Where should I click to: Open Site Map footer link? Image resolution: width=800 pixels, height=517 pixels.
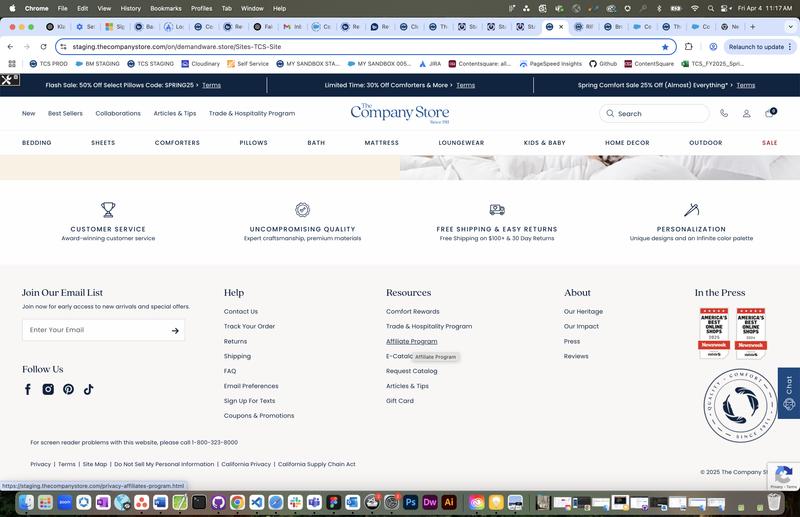click(95, 464)
